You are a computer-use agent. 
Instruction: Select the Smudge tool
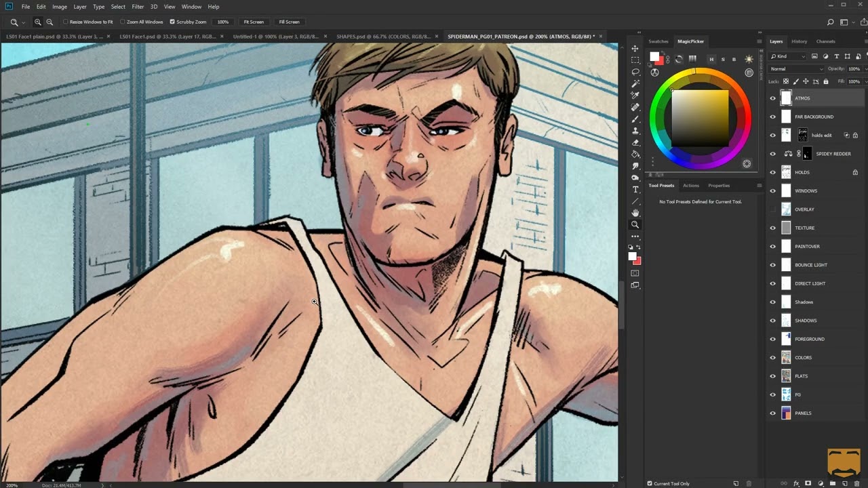coord(635,166)
